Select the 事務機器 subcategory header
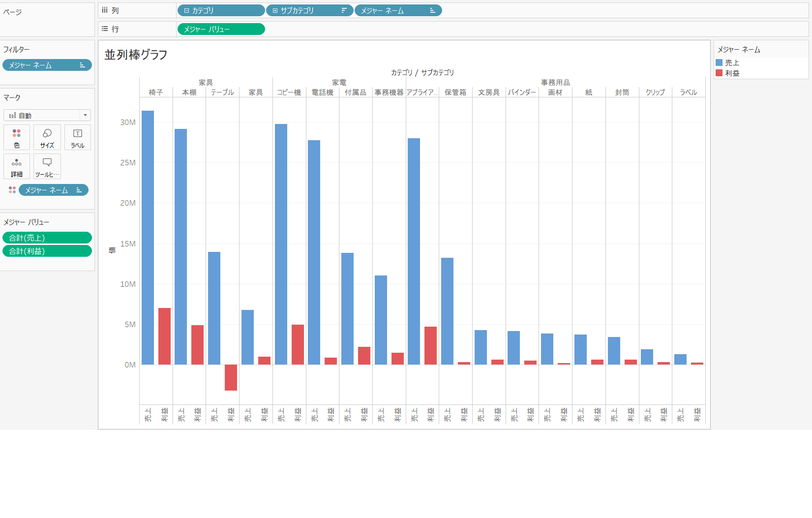This screenshot has width=812, height=518. click(x=389, y=92)
